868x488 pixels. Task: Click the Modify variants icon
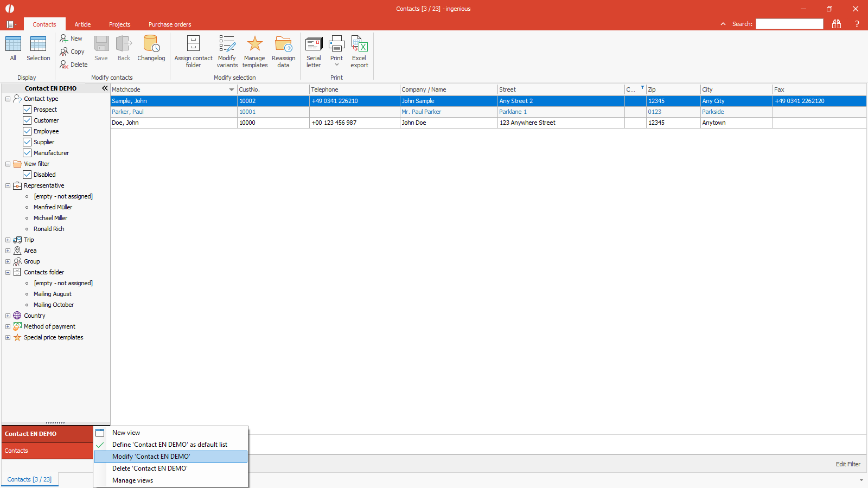coord(227,44)
